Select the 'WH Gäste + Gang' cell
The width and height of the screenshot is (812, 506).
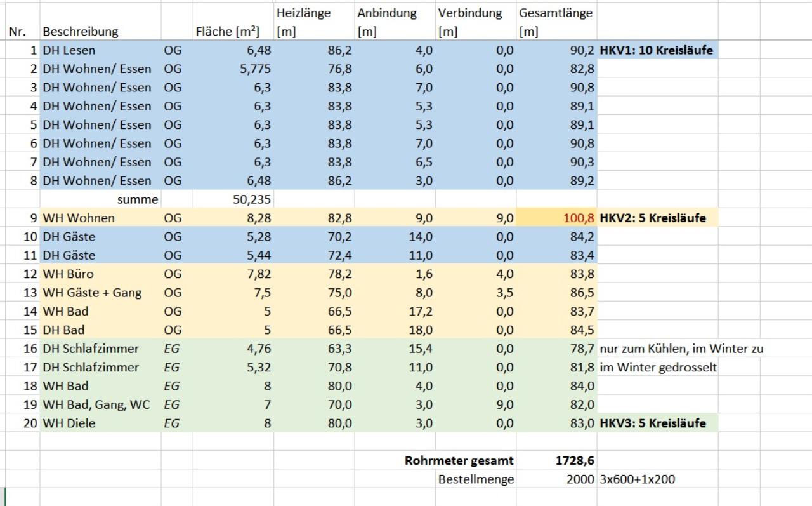pos(100,293)
